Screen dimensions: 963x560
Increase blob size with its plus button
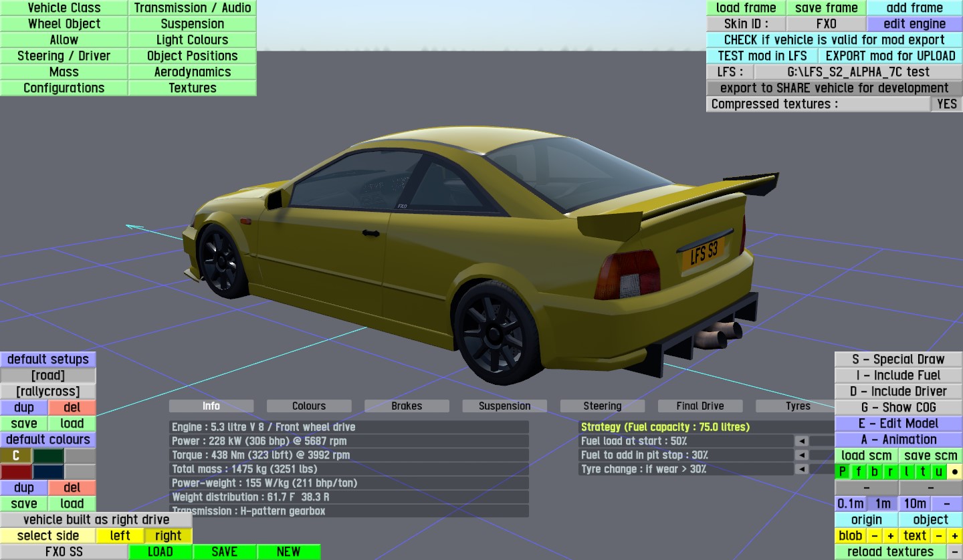(890, 536)
